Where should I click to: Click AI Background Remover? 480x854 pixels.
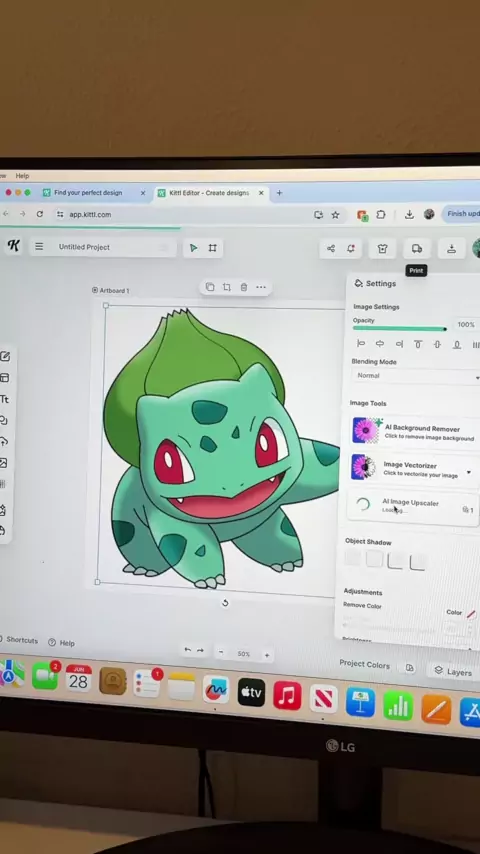(415, 431)
